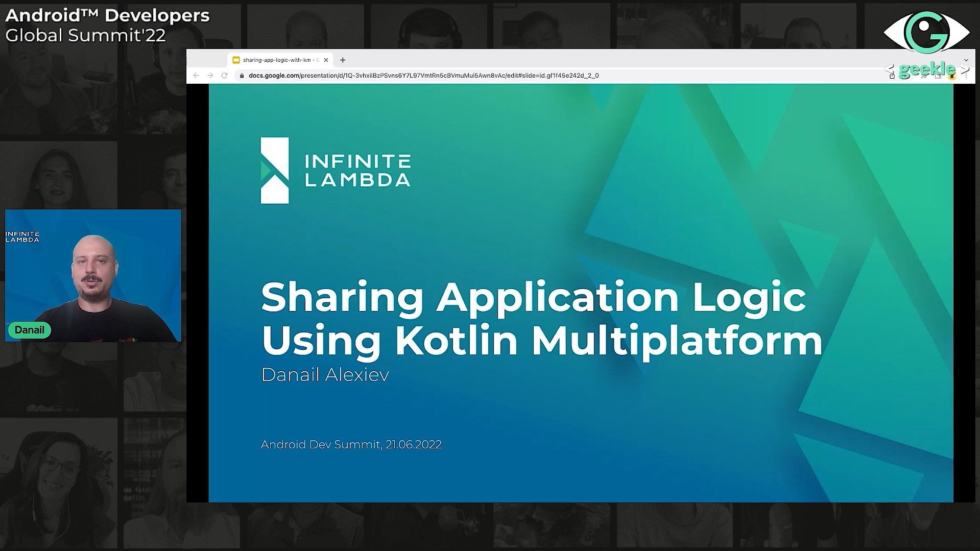Click the Infinite Lambda logo on the slide
The width and height of the screenshot is (980, 551).
(336, 171)
